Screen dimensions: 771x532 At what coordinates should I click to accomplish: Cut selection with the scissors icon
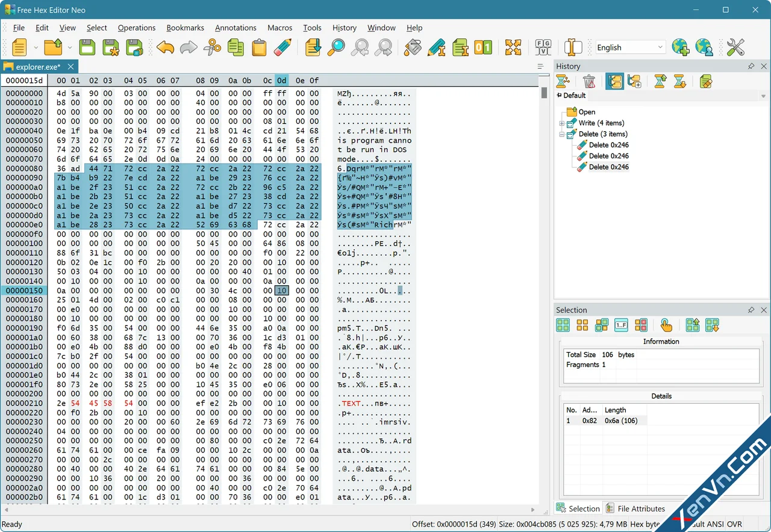coord(212,47)
